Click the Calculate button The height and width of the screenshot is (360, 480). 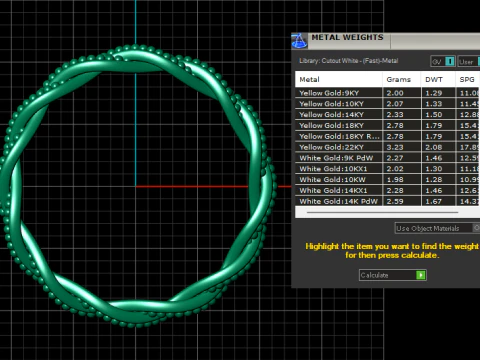point(393,275)
